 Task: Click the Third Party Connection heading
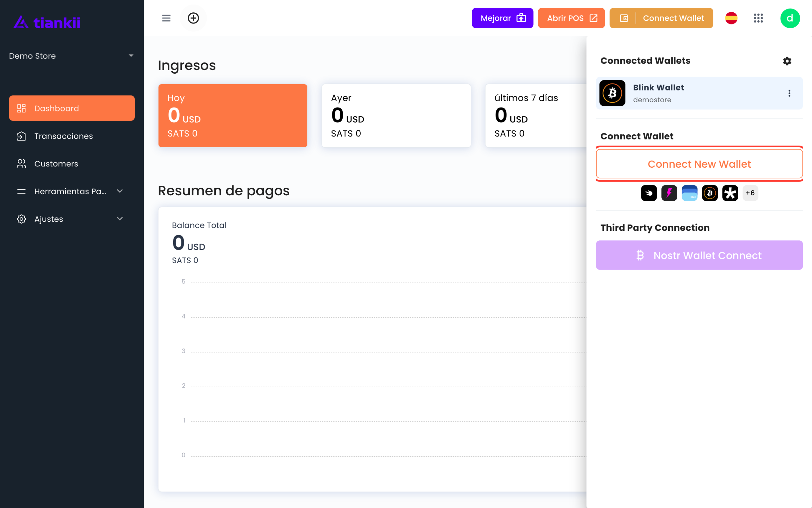tap(655, 228)
